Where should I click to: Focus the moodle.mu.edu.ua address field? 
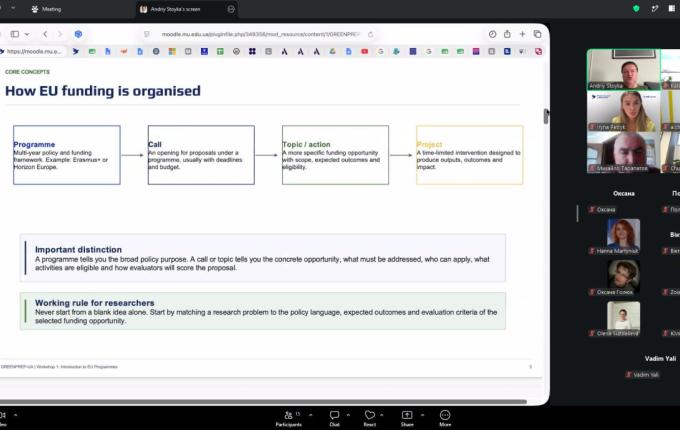[260, 34]
